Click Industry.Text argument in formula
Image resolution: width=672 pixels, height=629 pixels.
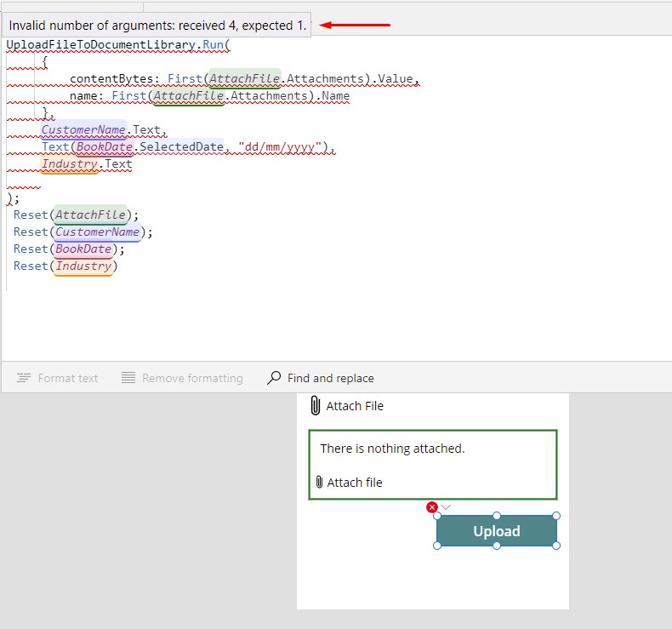[x=87, y=163]
